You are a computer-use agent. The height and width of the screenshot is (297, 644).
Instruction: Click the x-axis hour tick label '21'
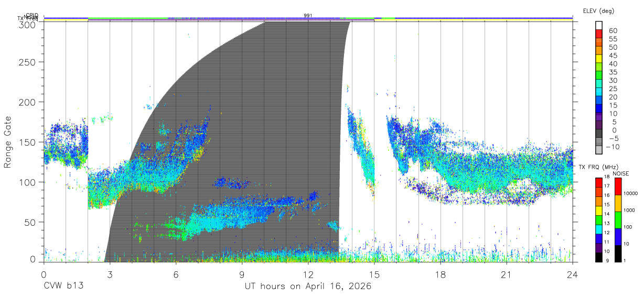point(506,274)
